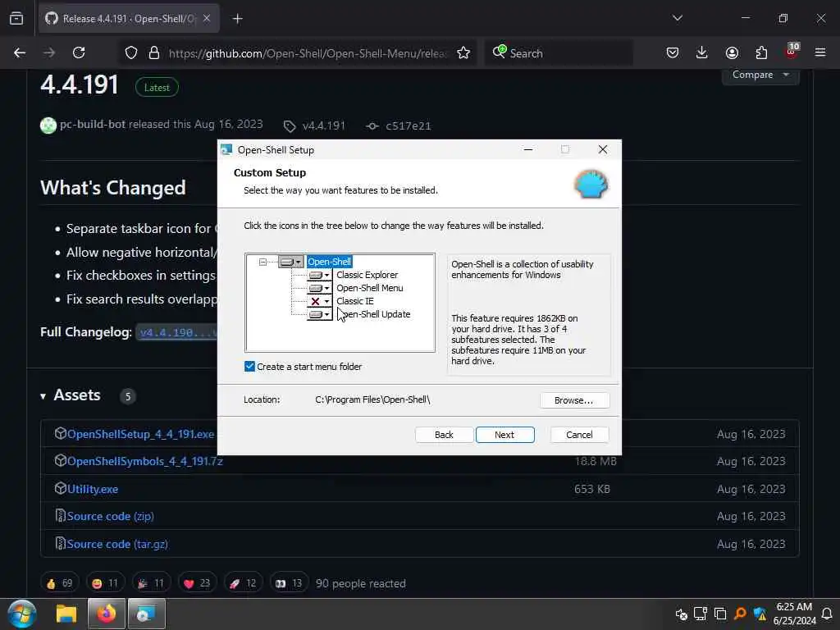
Task: Open Firefox hamburger application menu
Action: pyautogui.click(x=820, y=53)
